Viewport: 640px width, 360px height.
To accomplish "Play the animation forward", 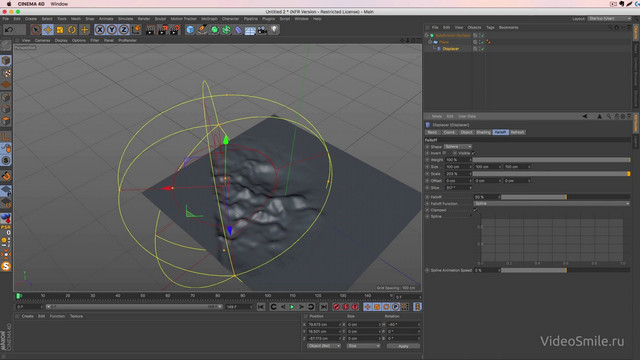I will coord(292,307).
